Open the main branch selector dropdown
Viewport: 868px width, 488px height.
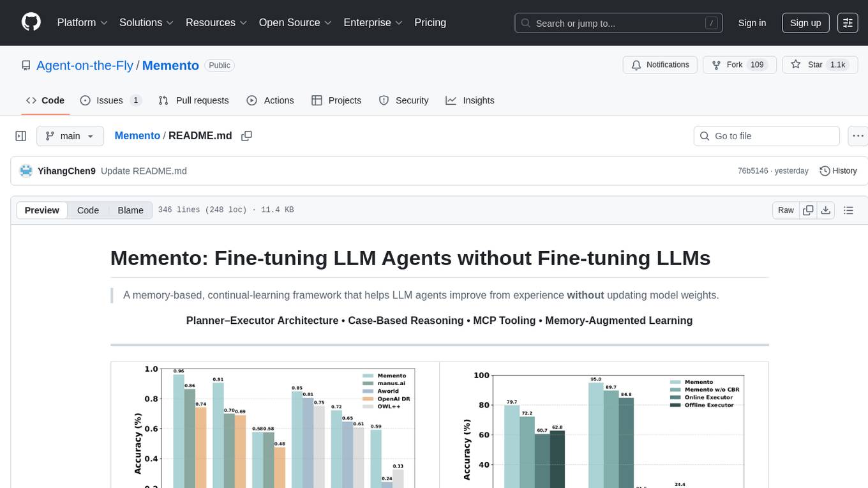click(70, 136)
